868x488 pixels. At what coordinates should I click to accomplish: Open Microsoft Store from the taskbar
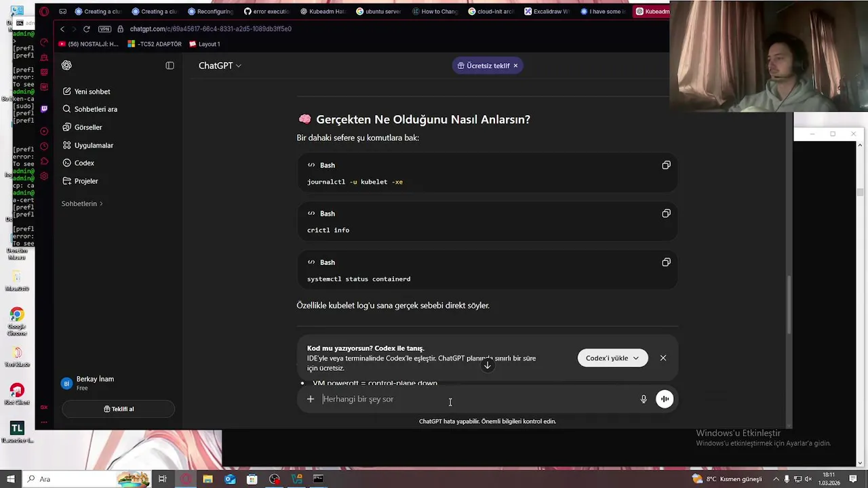click(x=252, y=479)
